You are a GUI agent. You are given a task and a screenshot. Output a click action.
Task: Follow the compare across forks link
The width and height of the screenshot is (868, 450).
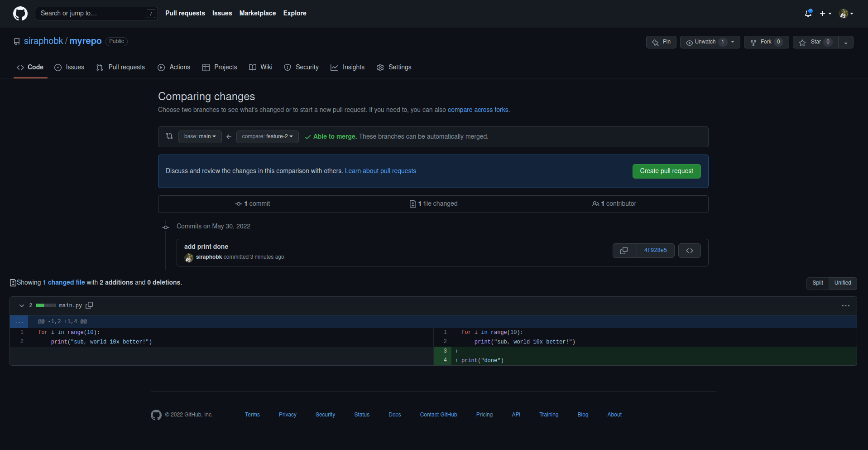(478, 110)
